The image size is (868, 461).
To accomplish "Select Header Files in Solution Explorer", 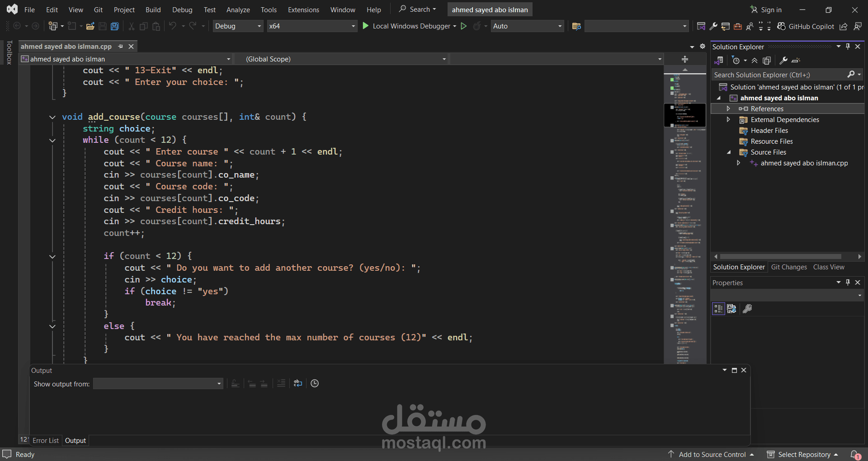I will point(769,131).
